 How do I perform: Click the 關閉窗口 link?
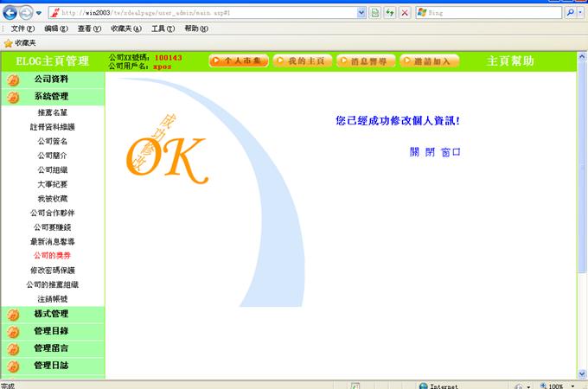click(x=435, y=152)
